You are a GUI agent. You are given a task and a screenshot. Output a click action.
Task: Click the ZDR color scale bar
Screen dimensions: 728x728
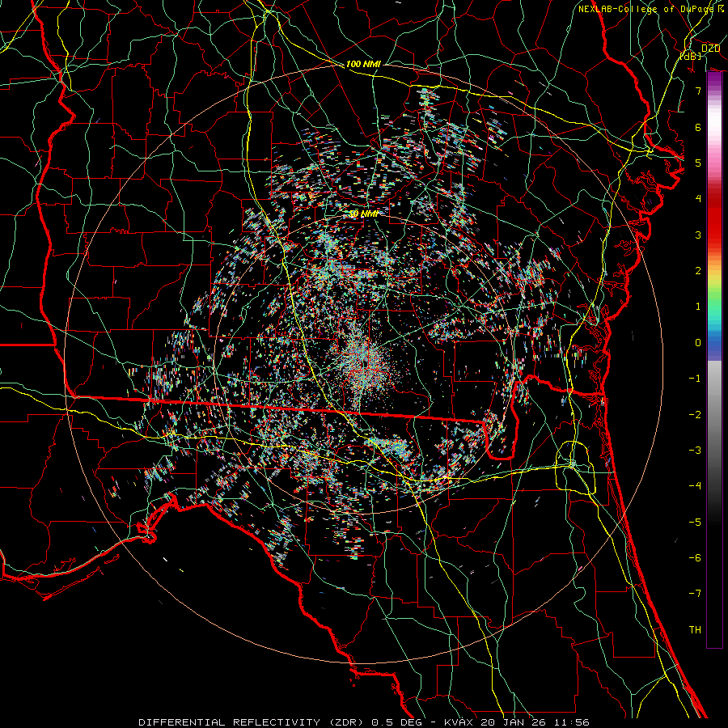(714, 360)
